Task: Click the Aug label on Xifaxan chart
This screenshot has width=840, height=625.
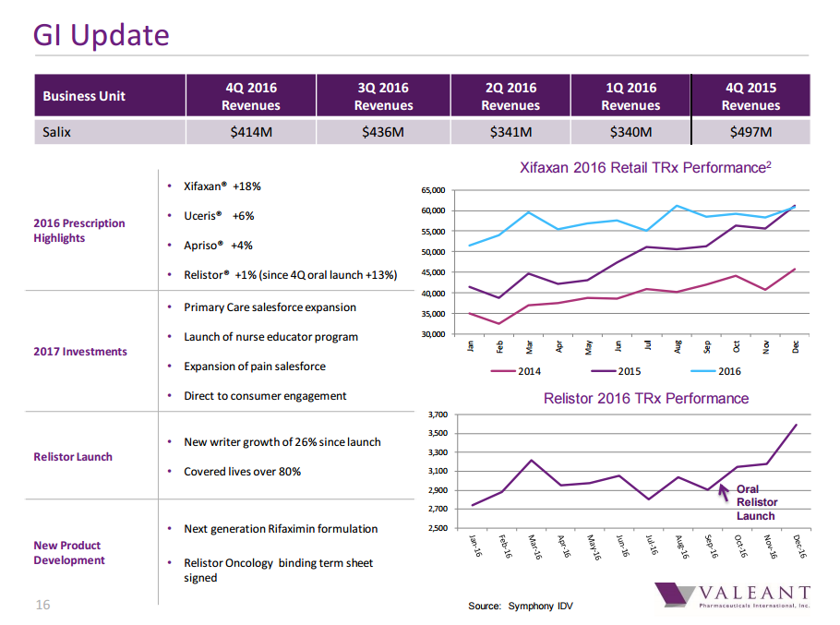Action: coord(678,346)
